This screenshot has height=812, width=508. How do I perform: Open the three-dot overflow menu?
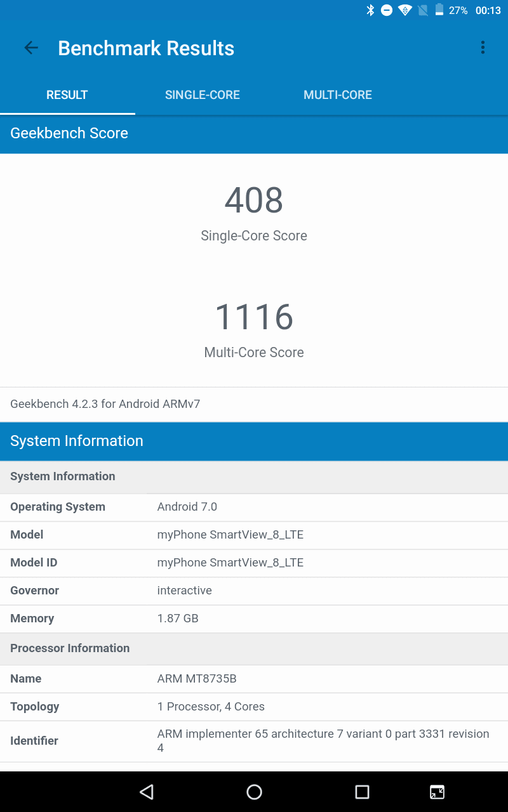click(483, 48)
